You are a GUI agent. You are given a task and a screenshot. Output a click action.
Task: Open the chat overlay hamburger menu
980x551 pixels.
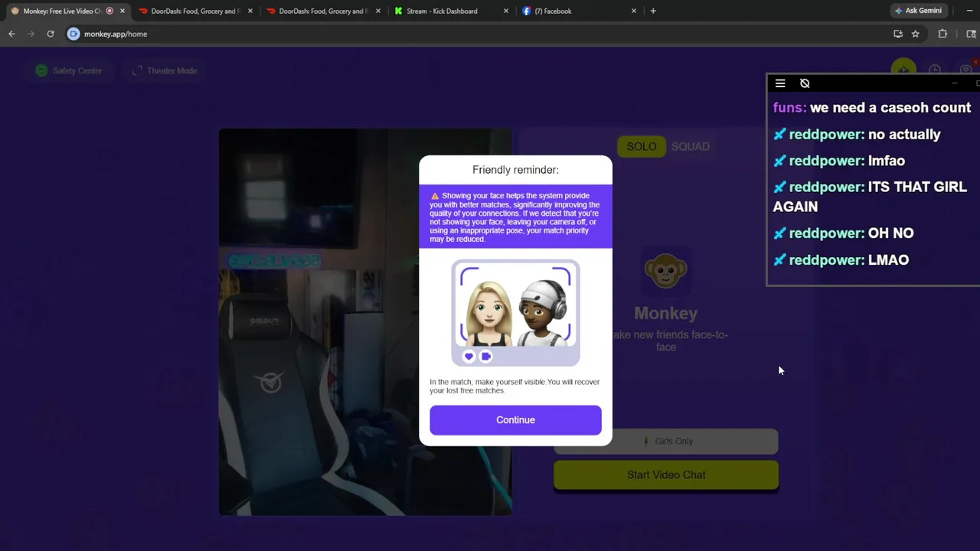[x=780, y=83]
